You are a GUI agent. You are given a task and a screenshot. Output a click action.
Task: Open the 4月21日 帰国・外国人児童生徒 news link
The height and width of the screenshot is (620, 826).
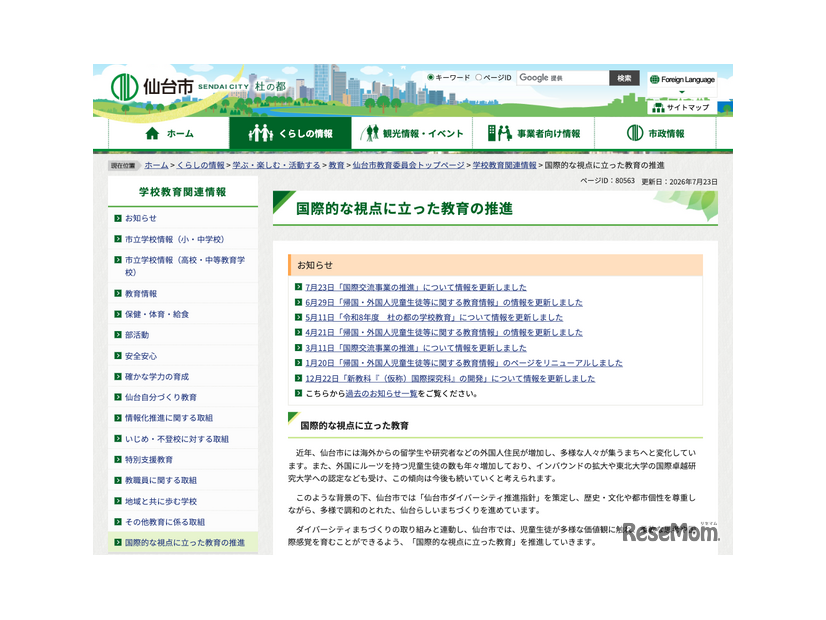tap(444, 333)
